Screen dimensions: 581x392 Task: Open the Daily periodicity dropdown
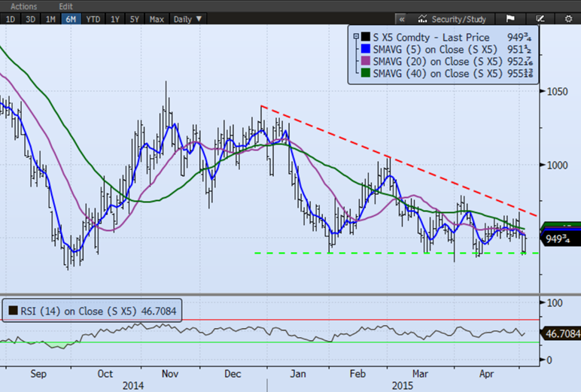point(187,18)
